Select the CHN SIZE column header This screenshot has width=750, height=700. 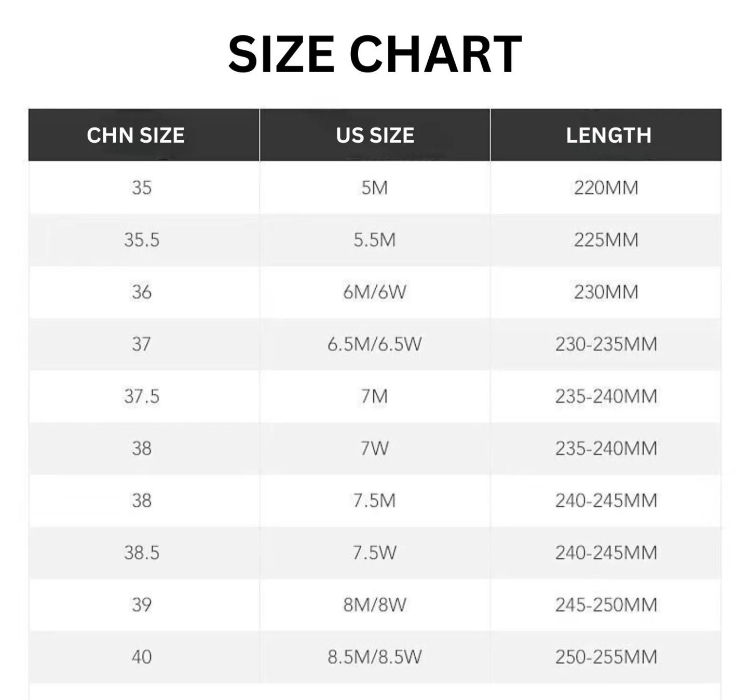136,136
